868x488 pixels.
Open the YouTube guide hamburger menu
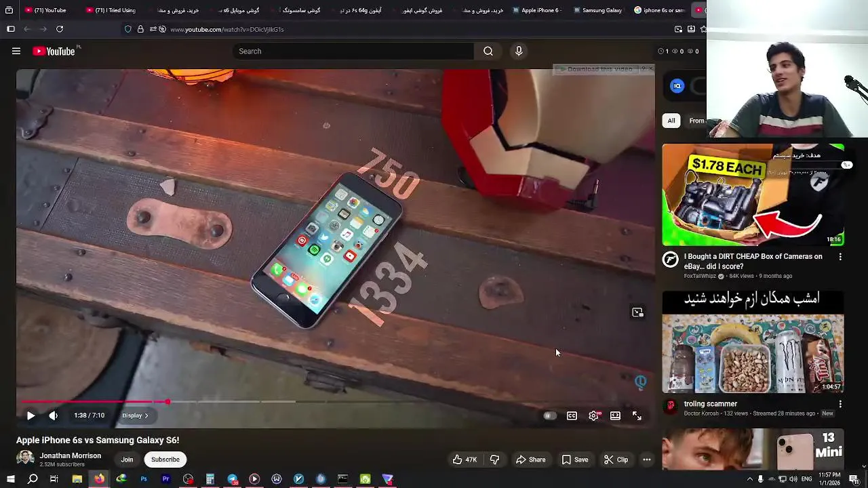click(16, 51)
